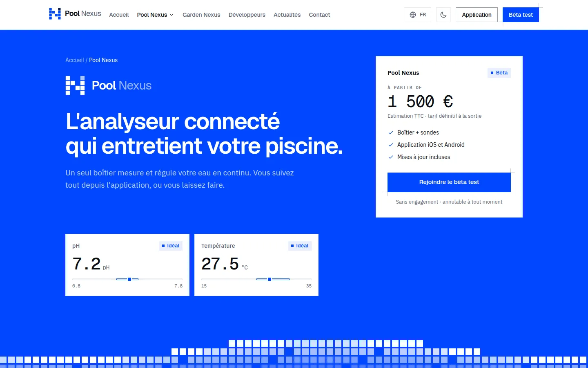Click the pH card maximum value 7.8
588x368 pixels.
178,286
